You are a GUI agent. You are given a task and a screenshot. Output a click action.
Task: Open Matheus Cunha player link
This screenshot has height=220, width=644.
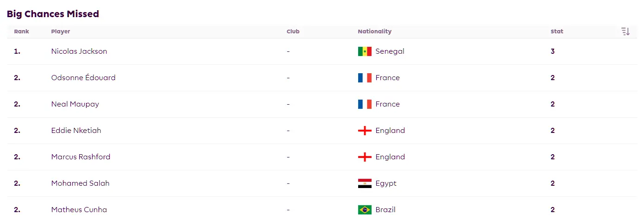point(79,210)
